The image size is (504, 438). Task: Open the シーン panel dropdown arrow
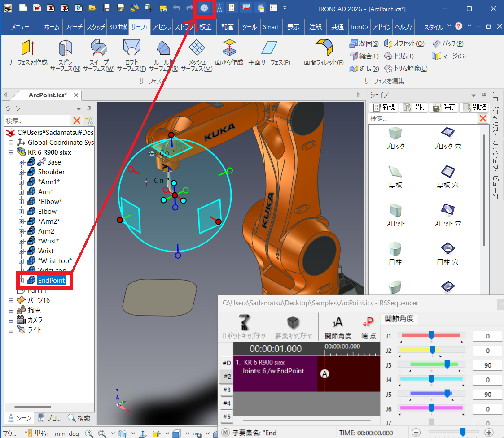79,109
